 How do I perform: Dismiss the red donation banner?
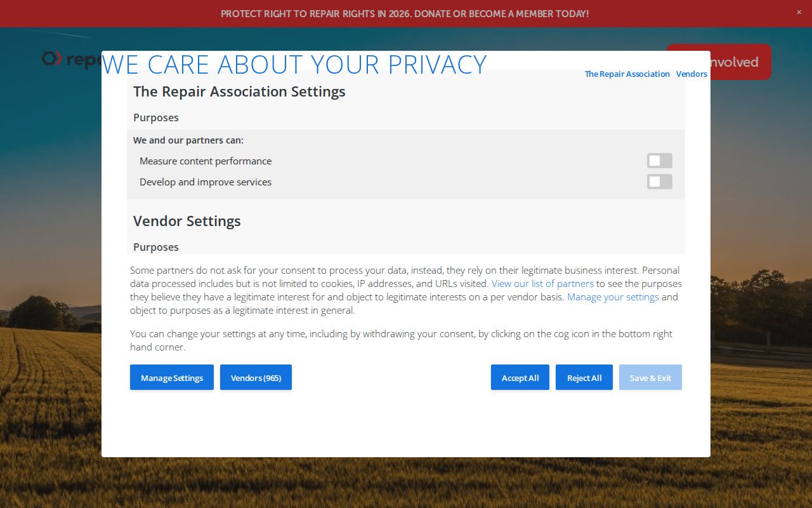[x=799, y=12]
